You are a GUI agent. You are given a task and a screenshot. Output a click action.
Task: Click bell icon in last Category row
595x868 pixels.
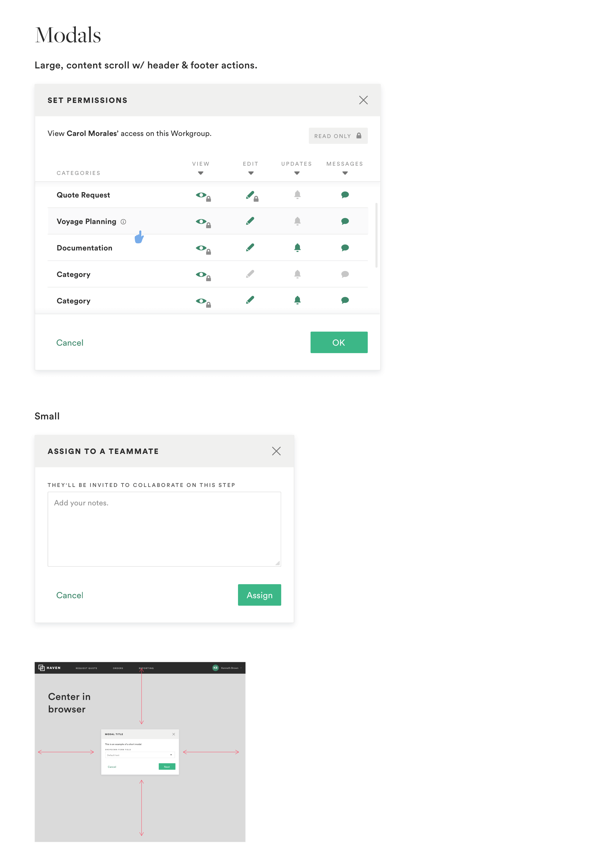coord(297,300)
